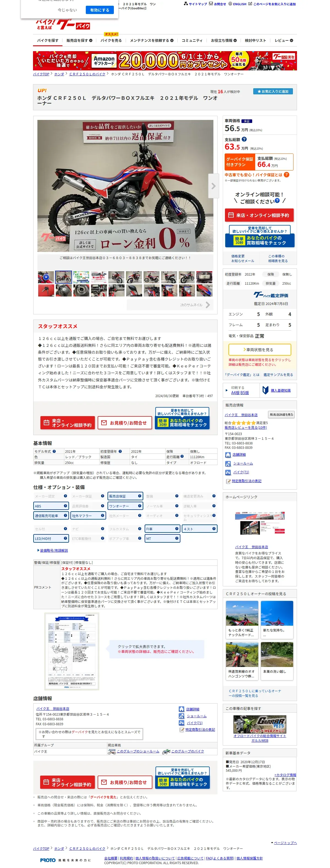Click help icon for 走行距離 in table
Viewport: 330px width, 868px height.
click(x=182, y=457)
